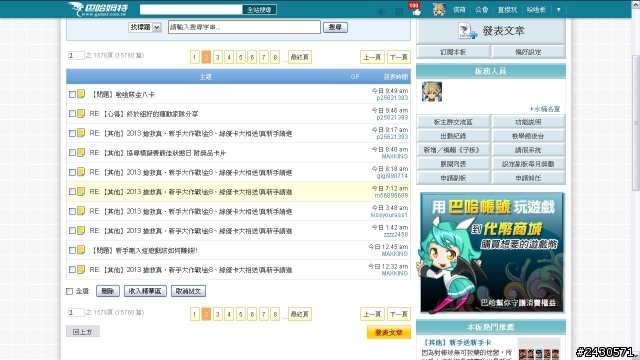
Task: Click upper 上一頁 previous page button
Action: (x=372, y=57)
